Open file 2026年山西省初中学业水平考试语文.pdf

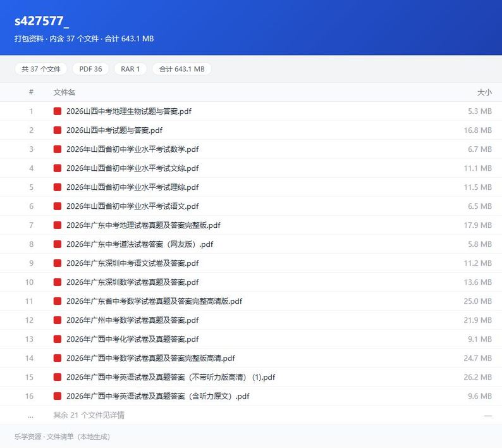[132, 206]
